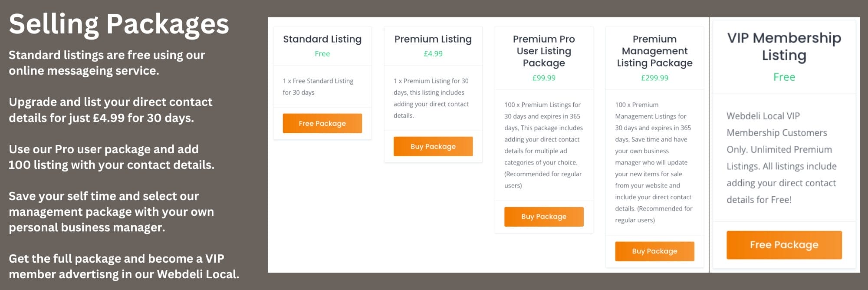Buy the Premium Management Listing Package
868x290 pixels.
point(654,251)
